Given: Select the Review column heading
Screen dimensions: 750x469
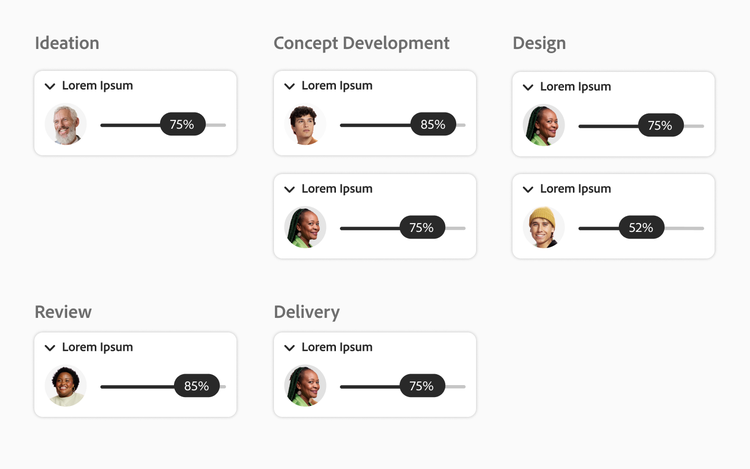Looking at the screenshot, I should [x=63, y=312].
